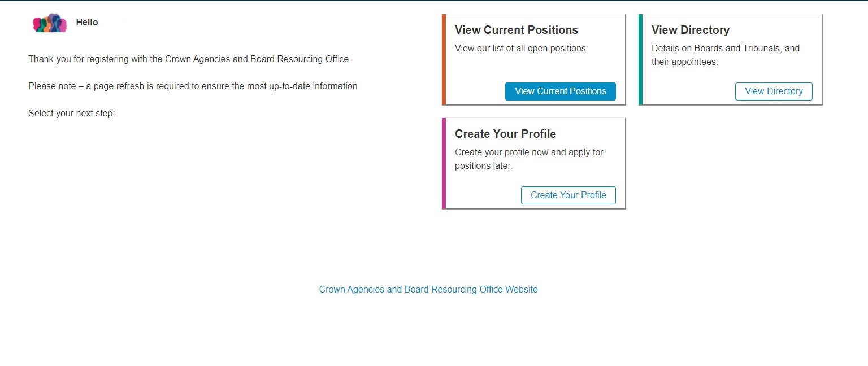
Task: Select the Create Your Profile card heading
Action: (x=505, y=134)
